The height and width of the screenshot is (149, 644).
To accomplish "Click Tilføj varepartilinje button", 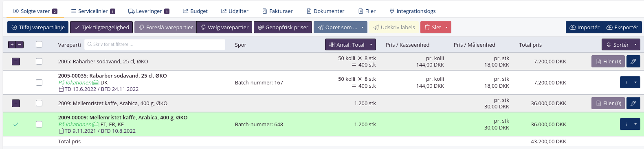I will [x=38, y=27].
